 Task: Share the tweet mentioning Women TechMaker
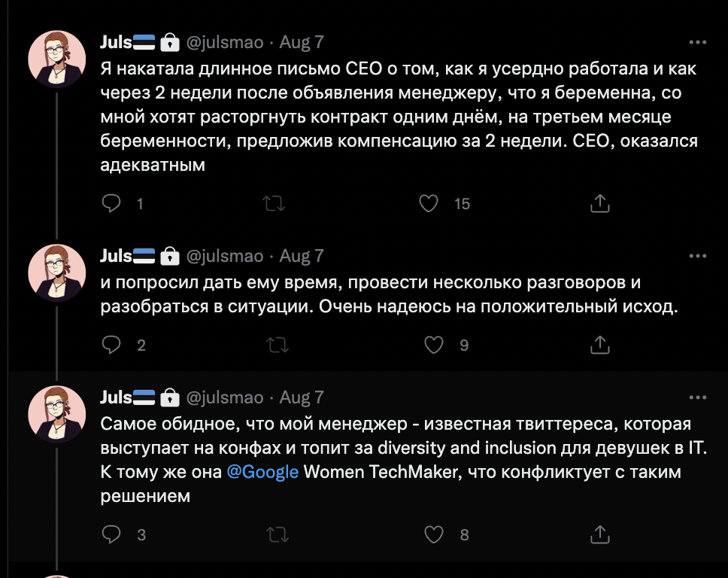[x=599, y=534]
